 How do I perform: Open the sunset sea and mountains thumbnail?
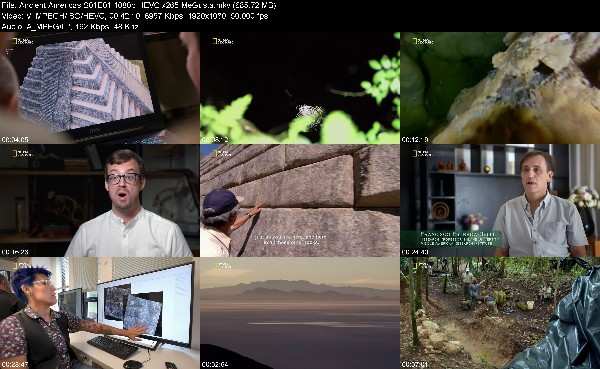[x=300, y=313]
